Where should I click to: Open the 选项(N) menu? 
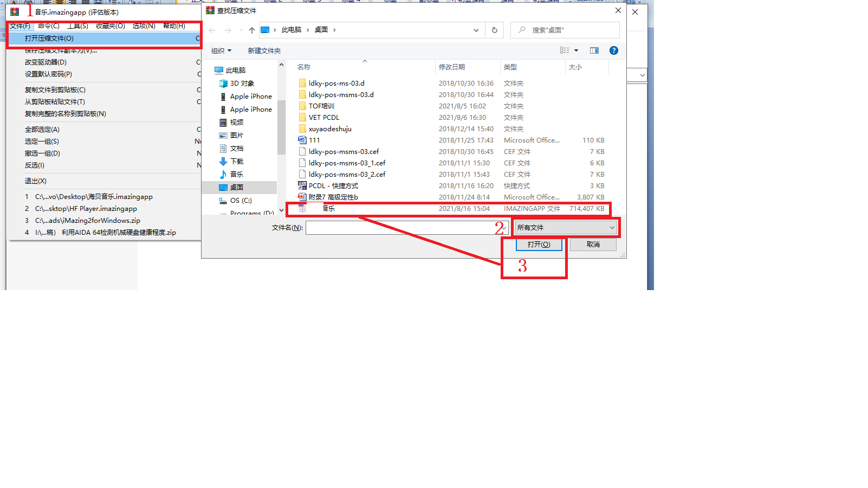144,26
